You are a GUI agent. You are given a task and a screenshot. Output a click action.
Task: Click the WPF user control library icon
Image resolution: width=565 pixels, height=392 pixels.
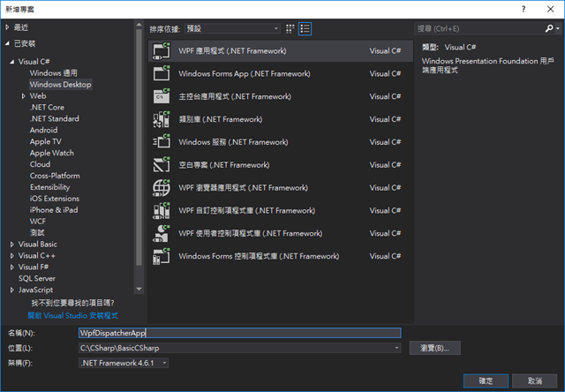[162, 233]
